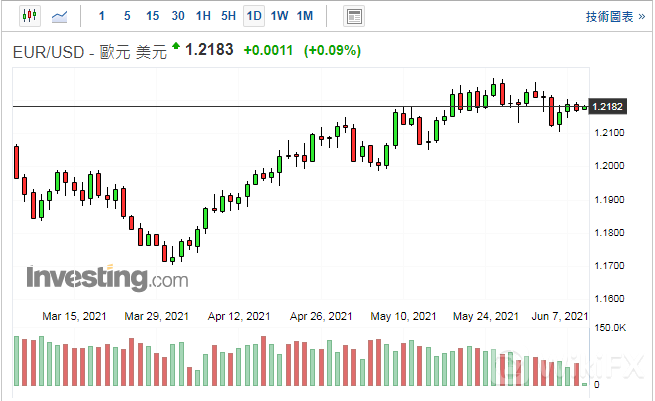Switch to the line chart icon
Screen dimensions: 655x401
pos(61,16)
